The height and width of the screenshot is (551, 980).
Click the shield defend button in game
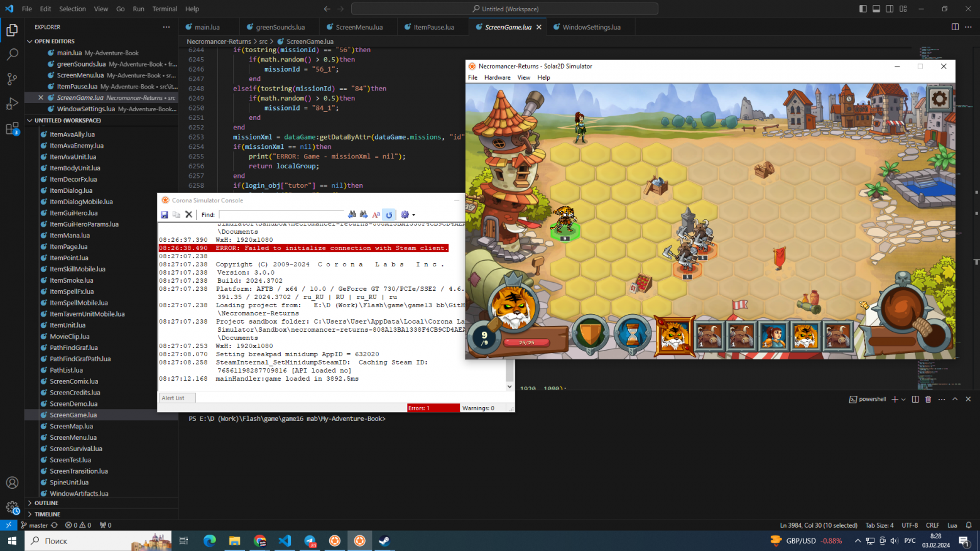click(x=590, y=334)
